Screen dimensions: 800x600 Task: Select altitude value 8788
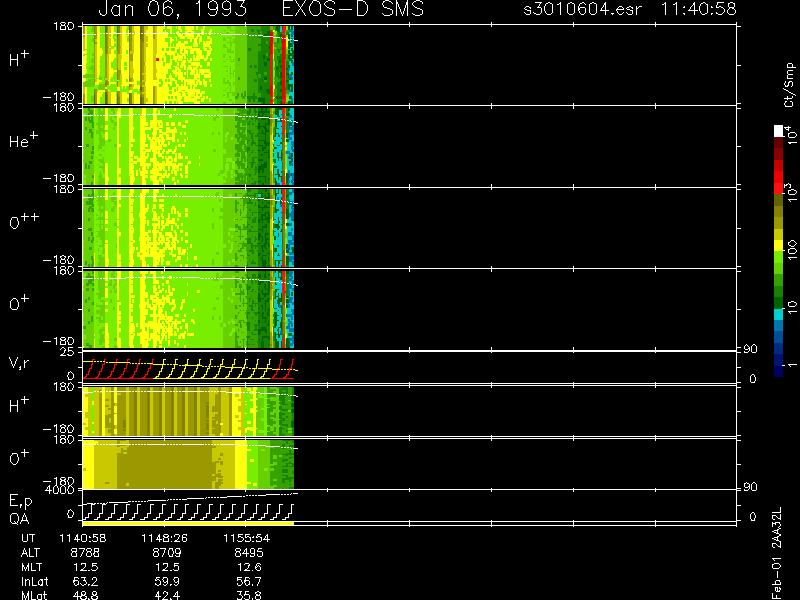85,553
